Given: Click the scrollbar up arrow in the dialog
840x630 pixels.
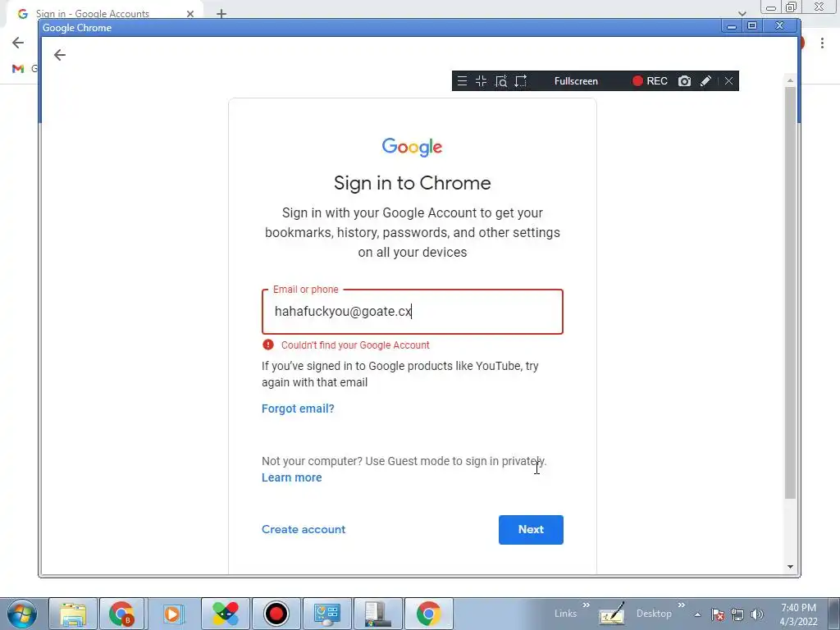Looking at the screenshot, I should click(790, 80).
